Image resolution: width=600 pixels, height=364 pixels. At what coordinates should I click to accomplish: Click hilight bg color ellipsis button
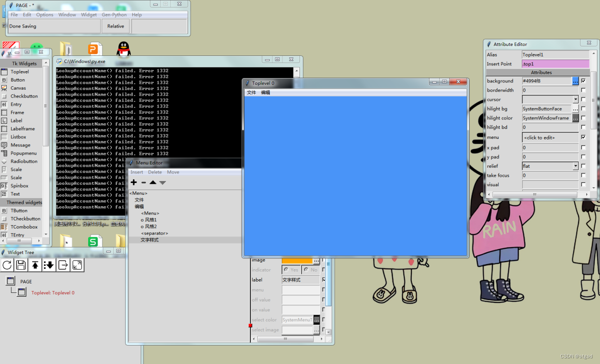pos(575,109)
